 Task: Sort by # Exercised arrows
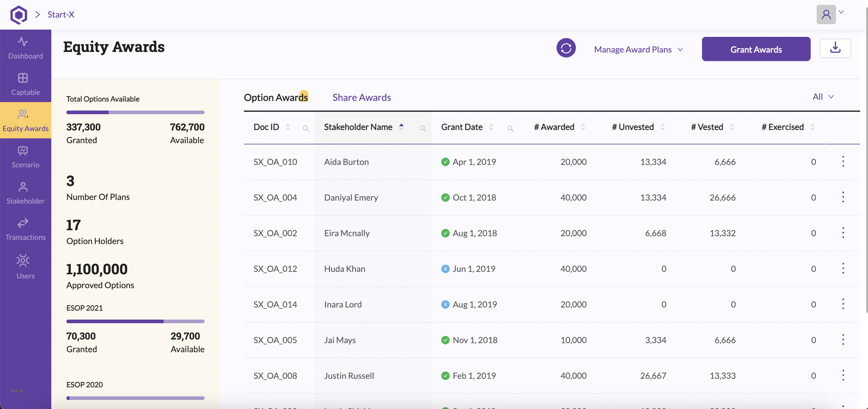[812, 127]
